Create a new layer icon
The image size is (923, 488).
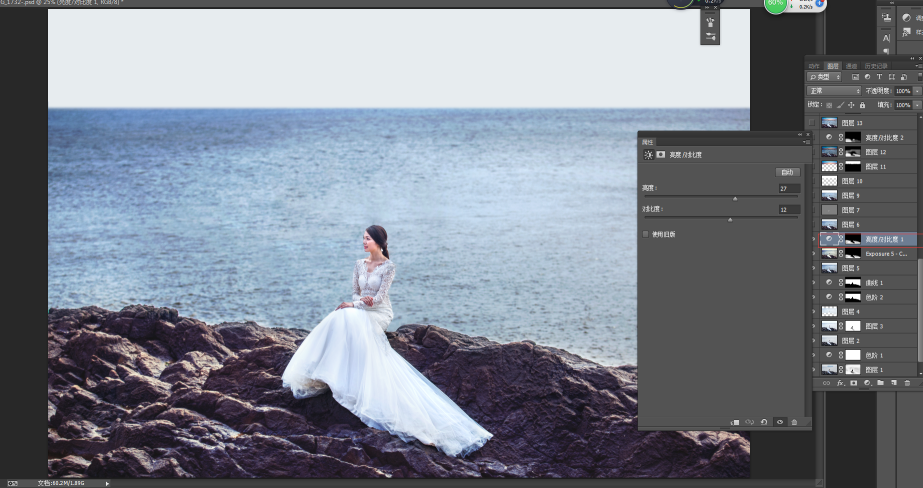(x=894, y=383)
